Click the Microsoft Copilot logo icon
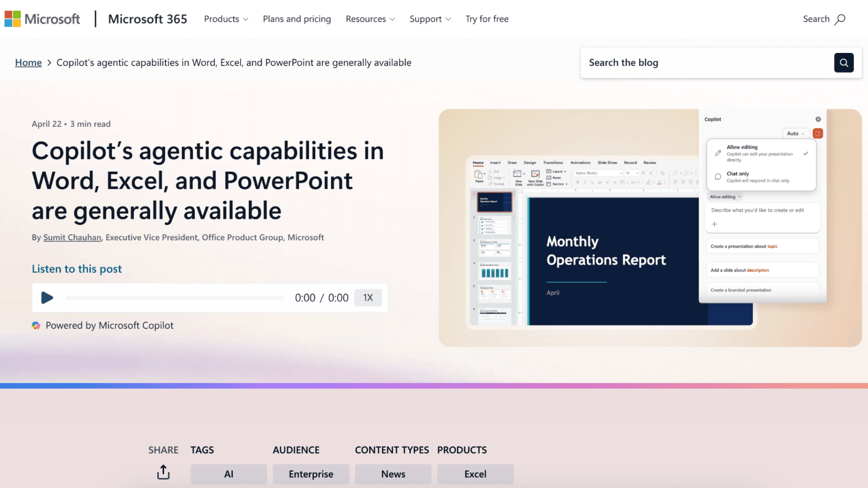The width and height of the screenshot is (868, 488). [36, 325]
